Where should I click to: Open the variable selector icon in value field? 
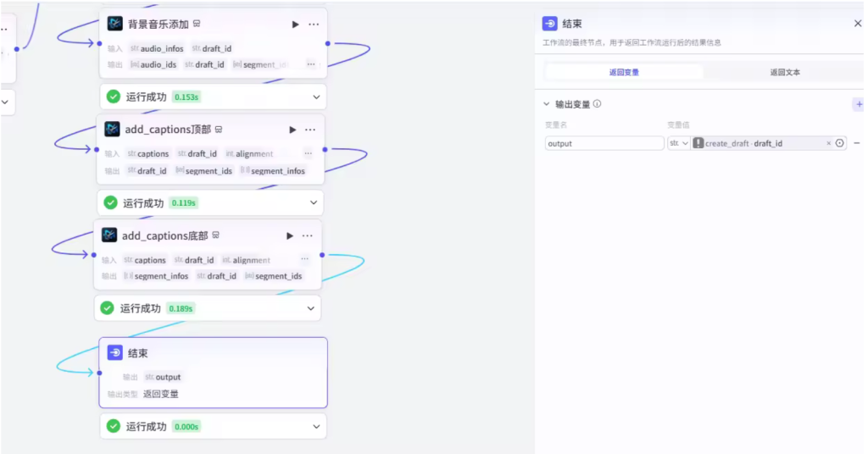click(839, 143)
